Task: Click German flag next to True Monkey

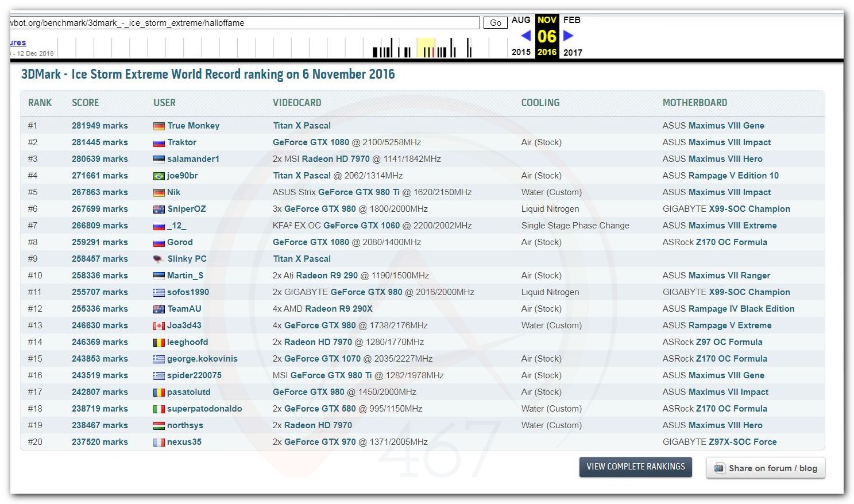Action: point(159,126)
